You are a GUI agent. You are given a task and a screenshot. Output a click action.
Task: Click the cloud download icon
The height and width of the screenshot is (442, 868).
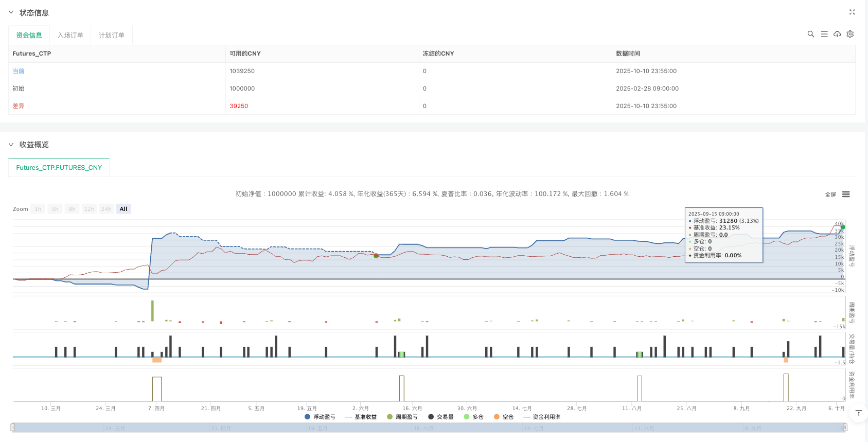coord(837,34)
